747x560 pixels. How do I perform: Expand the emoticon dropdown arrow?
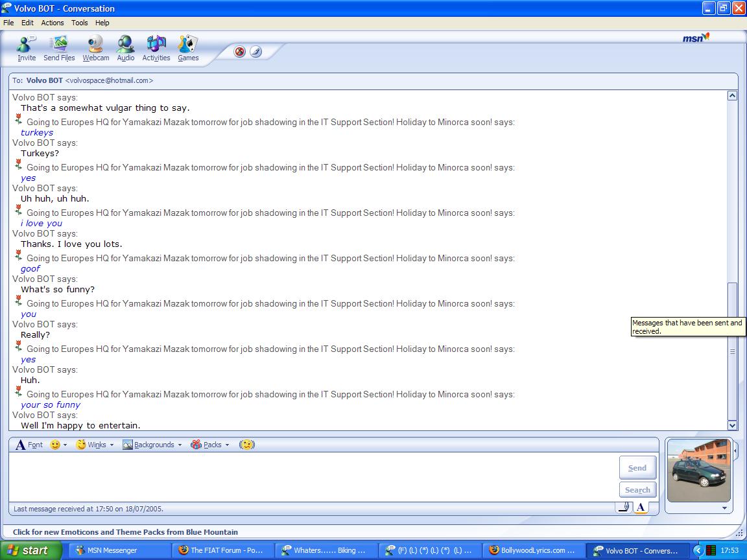65,445
